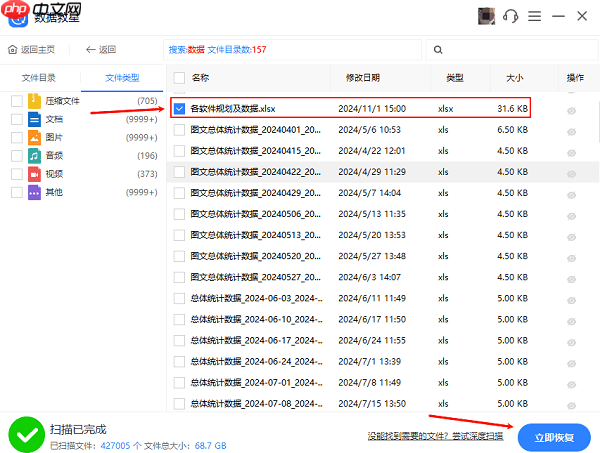This screenshot has width=600, height=453.
Task: Sort by the 名称 column header
Action: click(x=201, y=78)
